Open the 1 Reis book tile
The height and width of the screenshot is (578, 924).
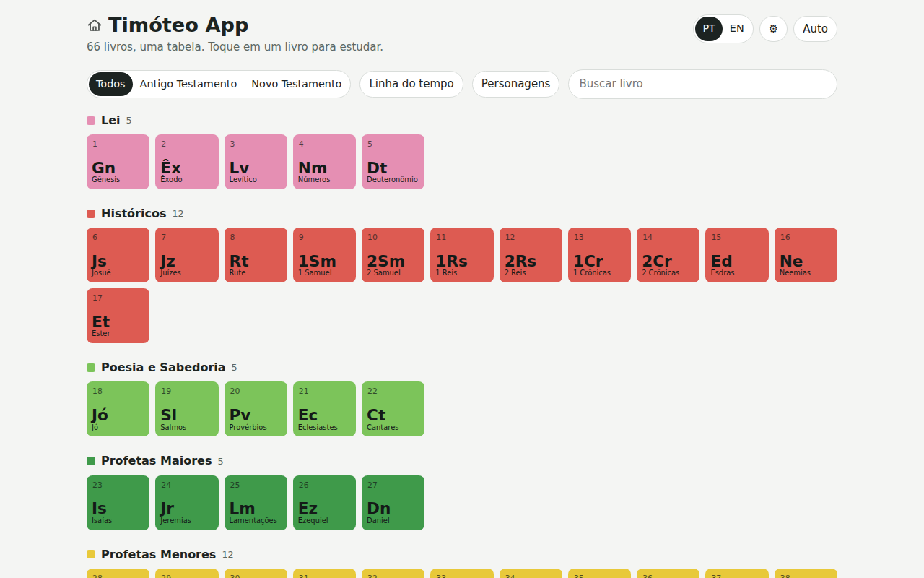click(x=462, y=255)
